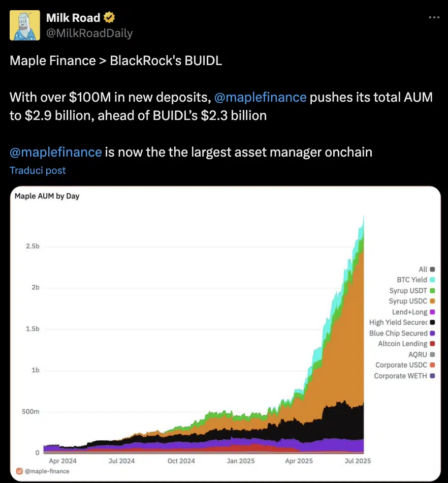Click the Traduci post link
Screen dimensions: 448x483
click(38, 170)
